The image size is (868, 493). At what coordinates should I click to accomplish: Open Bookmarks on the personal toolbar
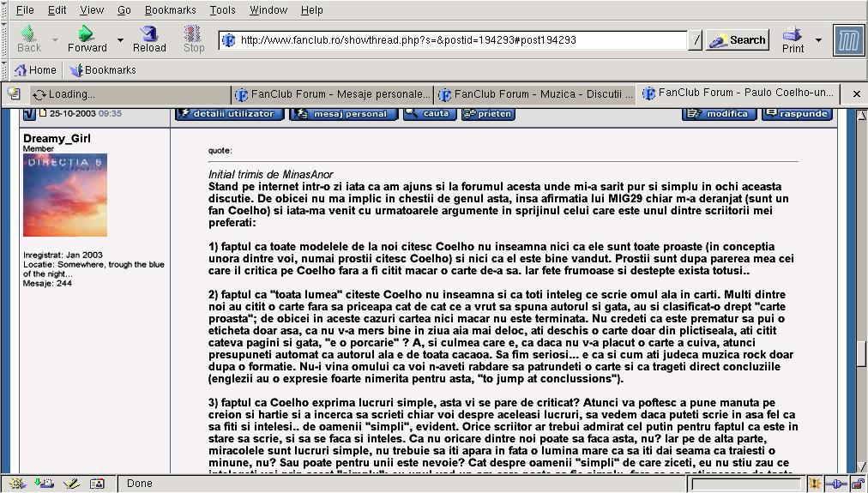coord(103,69)
